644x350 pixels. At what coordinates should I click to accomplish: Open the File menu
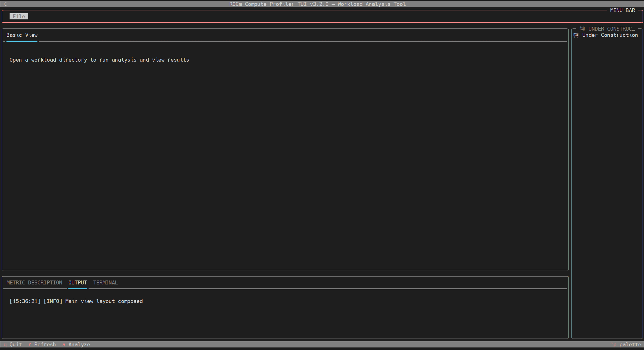[x=19, y=16]
